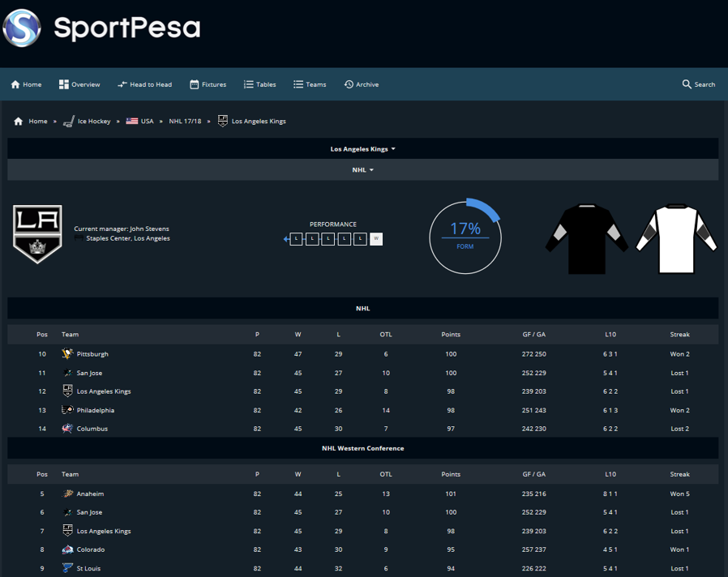This screenshot has height=577, width=728.
Task: Click the blue arrow beside performance boxes
Action: tap(286, 239)
